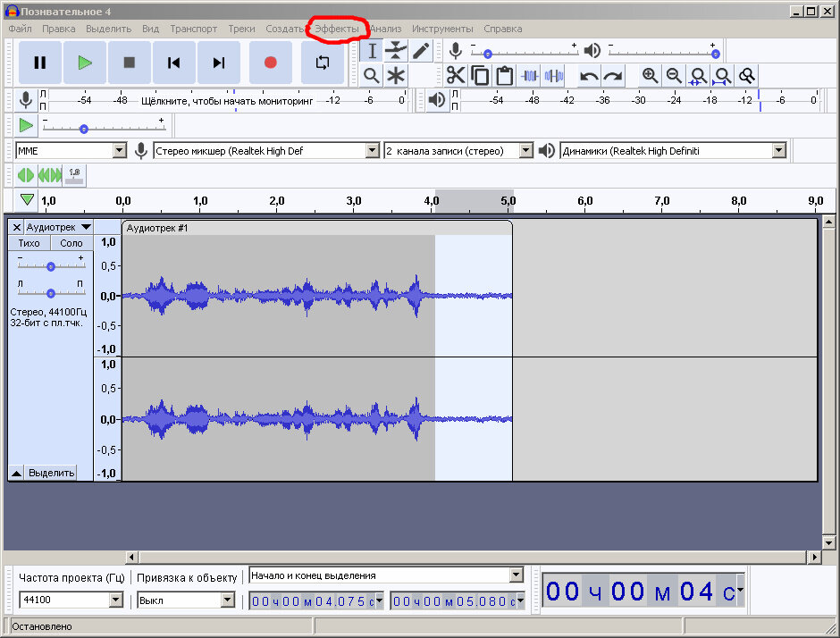Toggle loop playback button

[323, 63]
